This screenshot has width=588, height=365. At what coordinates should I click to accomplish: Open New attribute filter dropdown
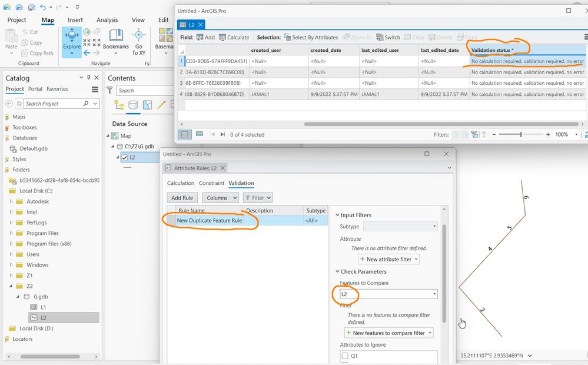tap(389, 259)
